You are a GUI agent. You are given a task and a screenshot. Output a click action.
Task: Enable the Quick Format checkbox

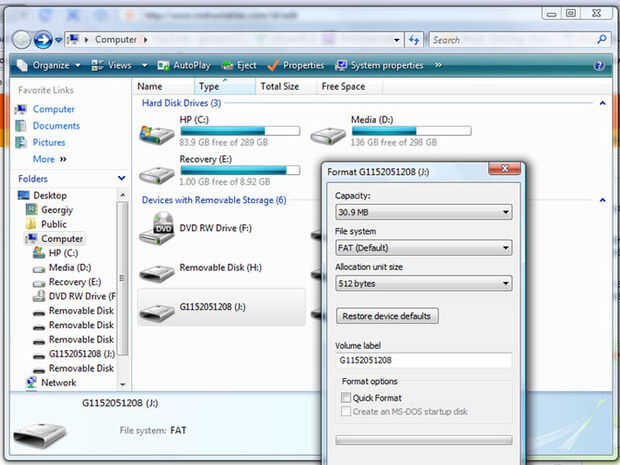[x=346, y=397]
